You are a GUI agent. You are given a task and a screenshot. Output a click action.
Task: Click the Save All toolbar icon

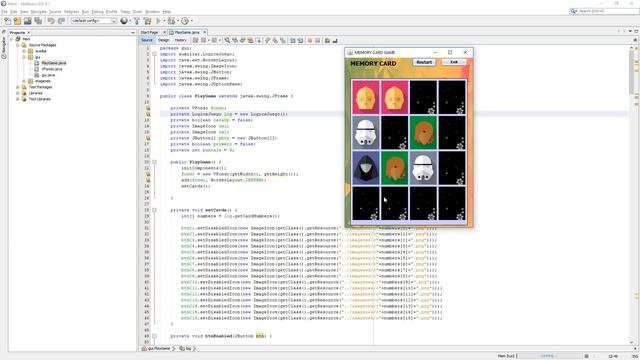tap(38, 21)
